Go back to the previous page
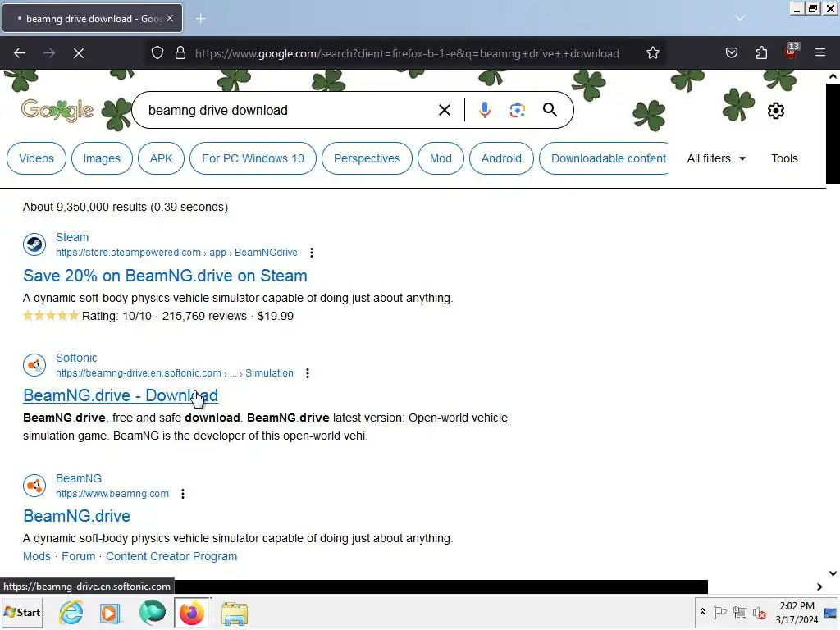This screenshot has height=630, width=840. [x=20, y=53]
